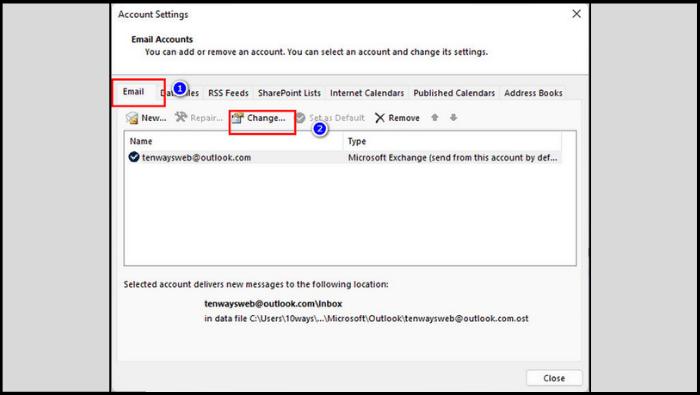Click the tenwaysweb@outlook.com\Inbox location text
Viewport: 700px width, 395px height.
pyautogui.click(x=273, y=304)
